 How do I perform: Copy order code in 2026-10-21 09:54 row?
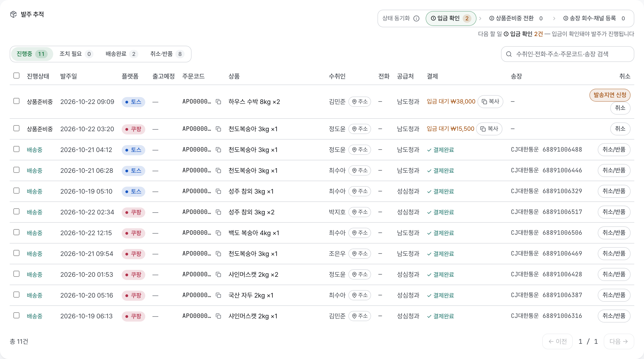pyautogui.click(x=218, y=254)
